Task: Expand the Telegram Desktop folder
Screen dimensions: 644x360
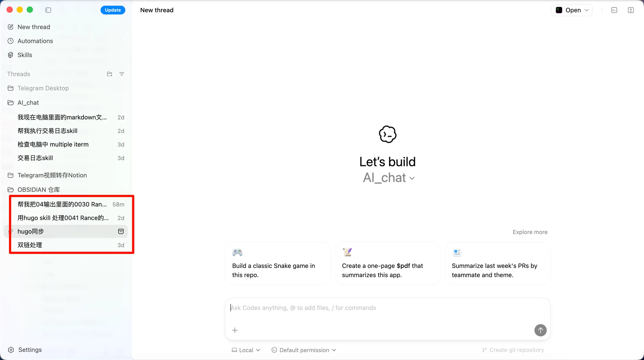Action: tap(43, 88)
